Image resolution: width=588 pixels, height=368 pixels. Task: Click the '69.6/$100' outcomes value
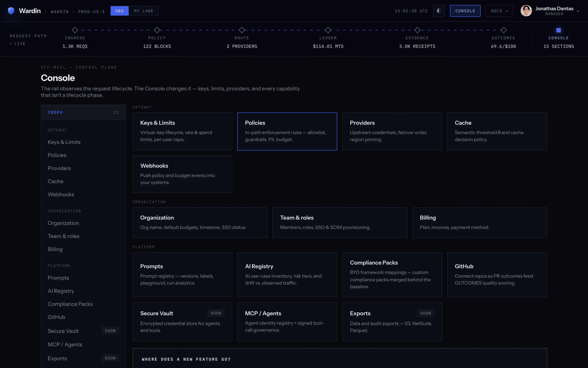tap(503, 46)
